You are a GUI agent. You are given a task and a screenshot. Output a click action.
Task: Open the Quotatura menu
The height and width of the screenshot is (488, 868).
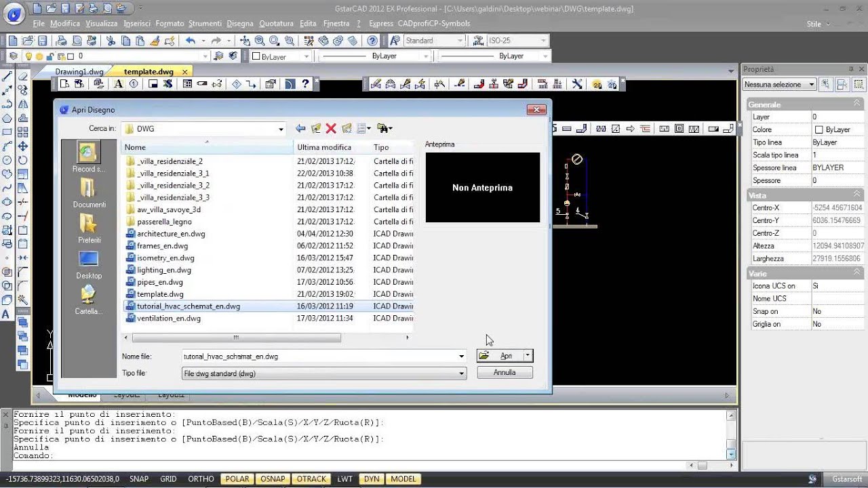(277, 24)
